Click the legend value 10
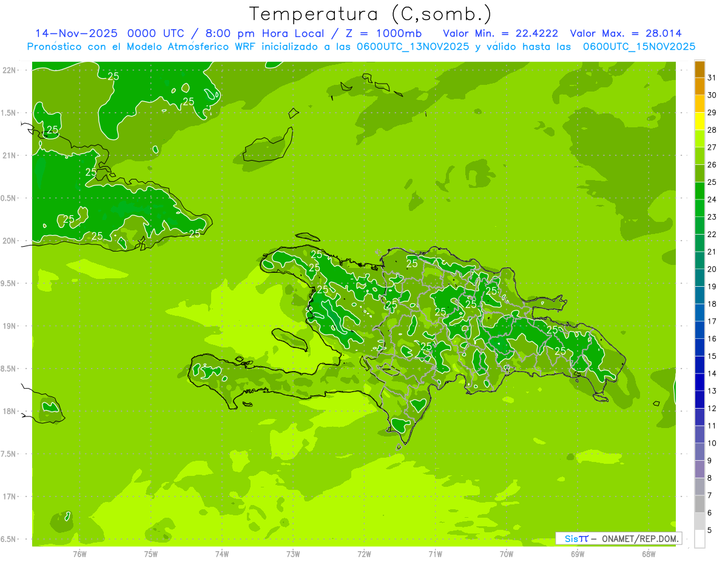This screenshot has height=562, width=728. pos(712,443)
